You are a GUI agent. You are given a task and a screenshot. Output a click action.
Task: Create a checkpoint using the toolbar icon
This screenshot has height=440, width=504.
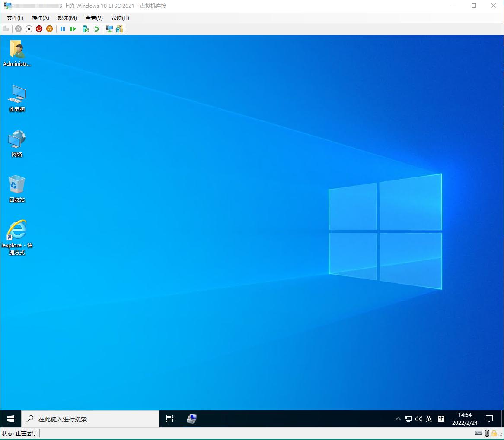(x=86, y=29)
